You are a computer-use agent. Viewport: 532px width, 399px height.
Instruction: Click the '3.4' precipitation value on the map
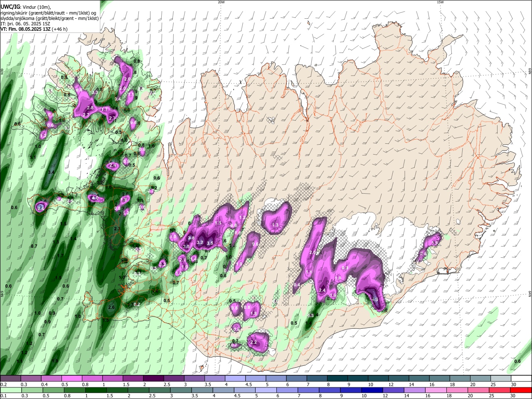[x=52, y=172]
